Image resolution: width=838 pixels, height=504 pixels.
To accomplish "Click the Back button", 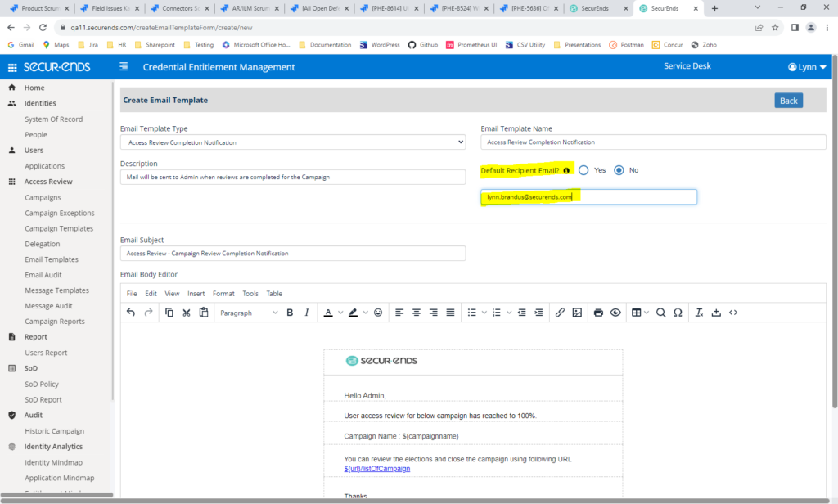I will click(788, 101).
